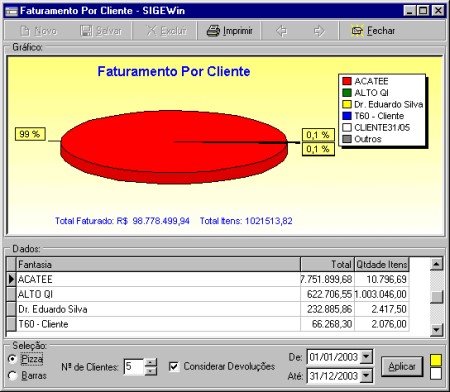This screenshot has width=450, height=392.
Task: Open the Até date dropdown
Action: tap(366, 376)
